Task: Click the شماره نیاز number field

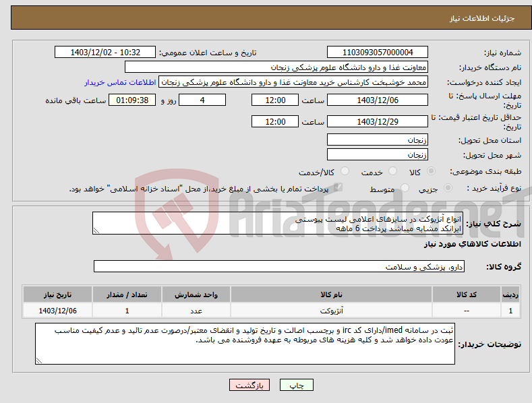Action: 378,53
